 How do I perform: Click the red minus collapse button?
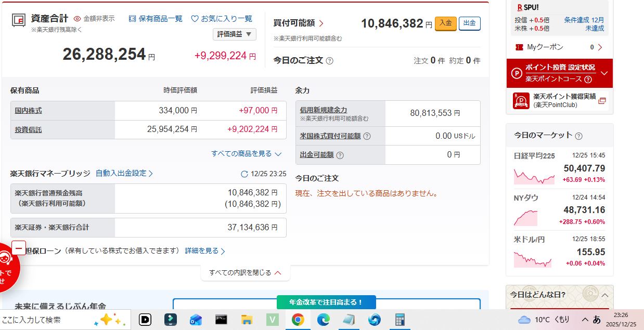(19, 248)
